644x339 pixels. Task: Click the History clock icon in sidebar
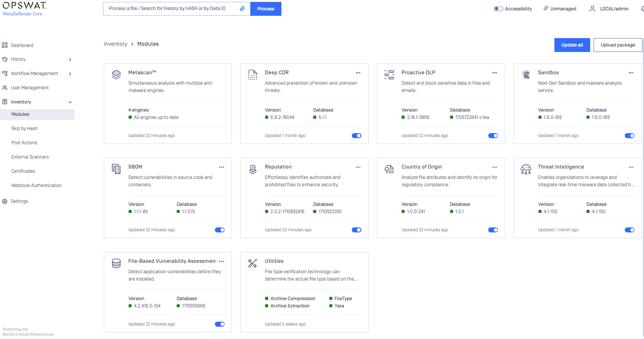5,59
